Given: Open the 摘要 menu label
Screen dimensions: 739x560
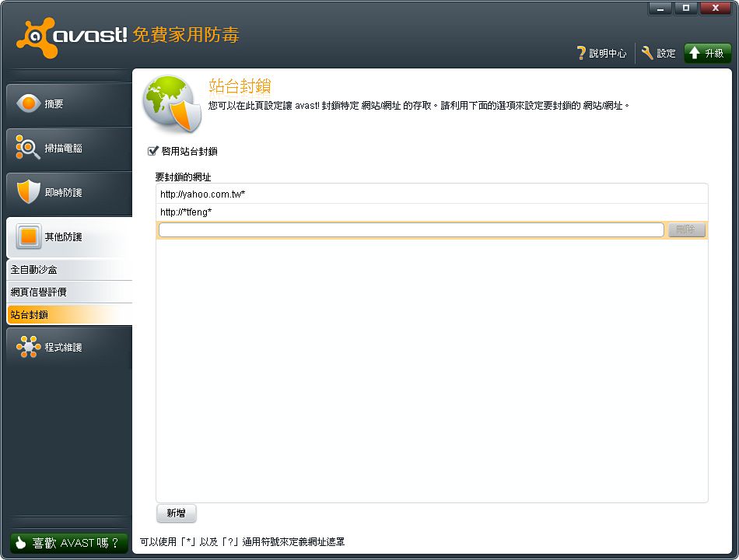Looking at the screenshot, I should [54, 103].
